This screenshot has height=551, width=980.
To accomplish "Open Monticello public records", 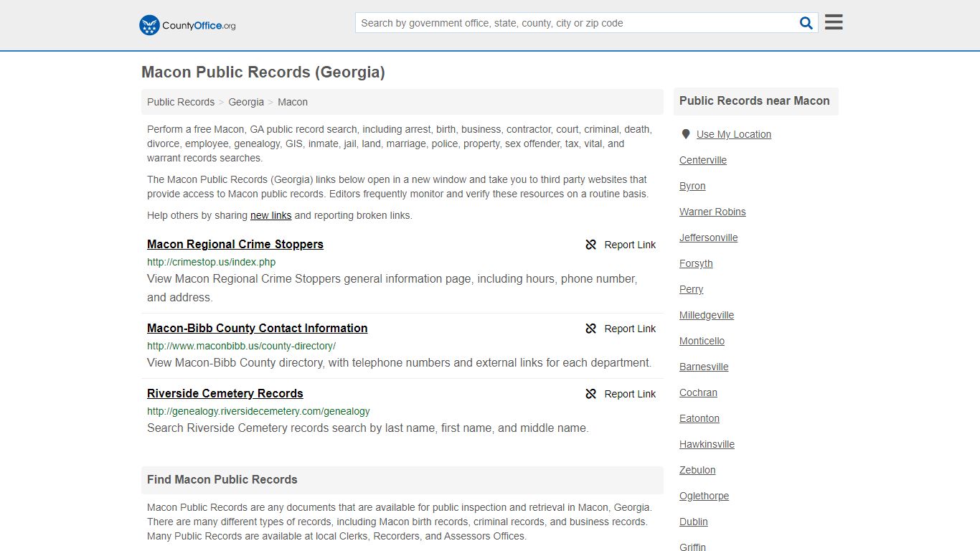I will pyautogui.click(x=702, y=341).
